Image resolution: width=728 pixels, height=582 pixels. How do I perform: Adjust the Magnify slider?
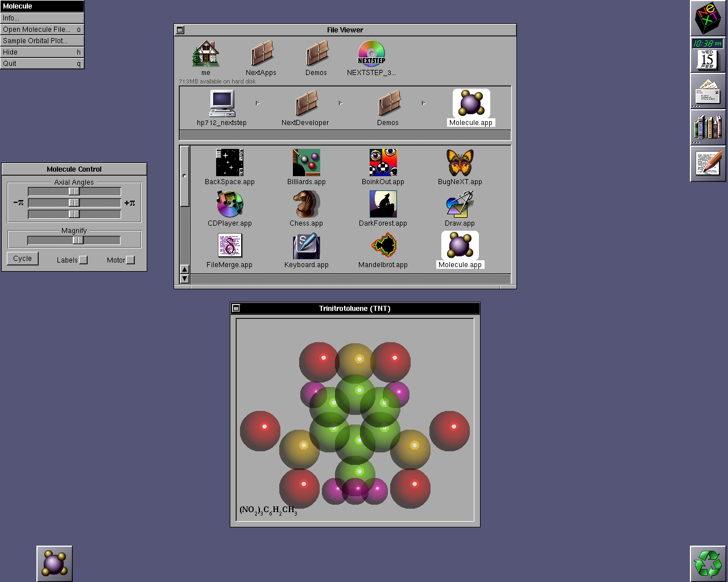[x=75, y=240]
